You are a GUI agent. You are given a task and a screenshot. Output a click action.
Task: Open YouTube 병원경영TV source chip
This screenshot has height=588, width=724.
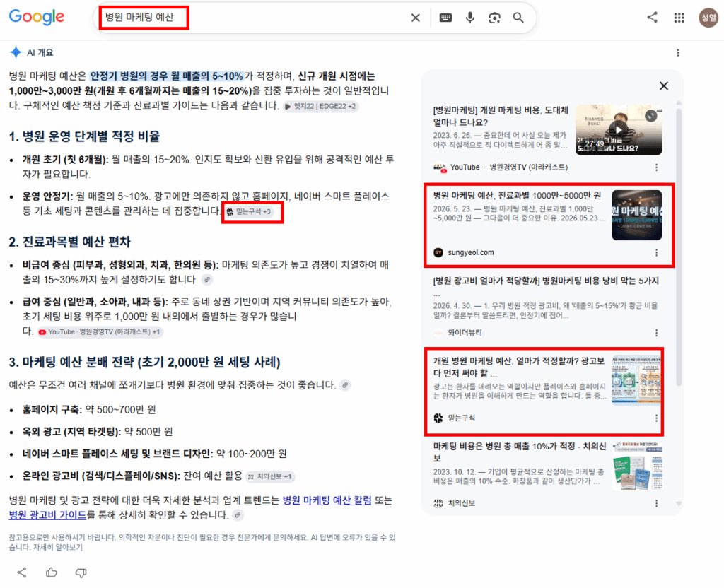click(x=100, y=332)
